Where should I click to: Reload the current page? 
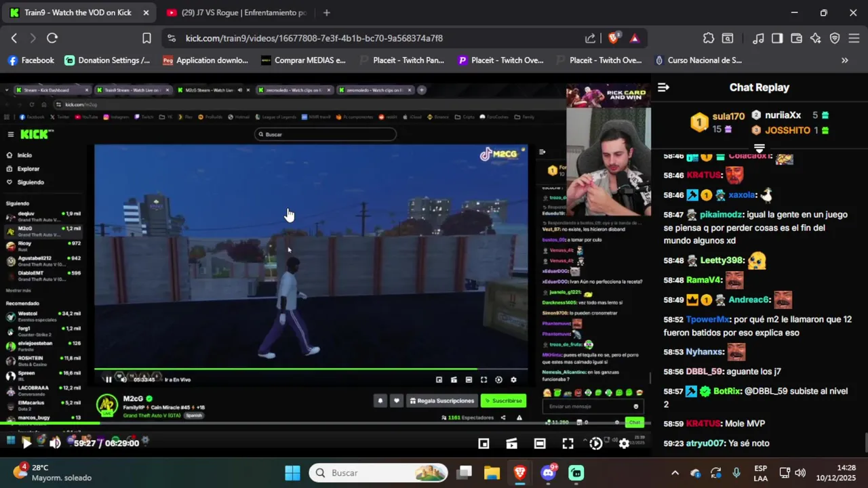pyautogui.click(x=52, y=39)
